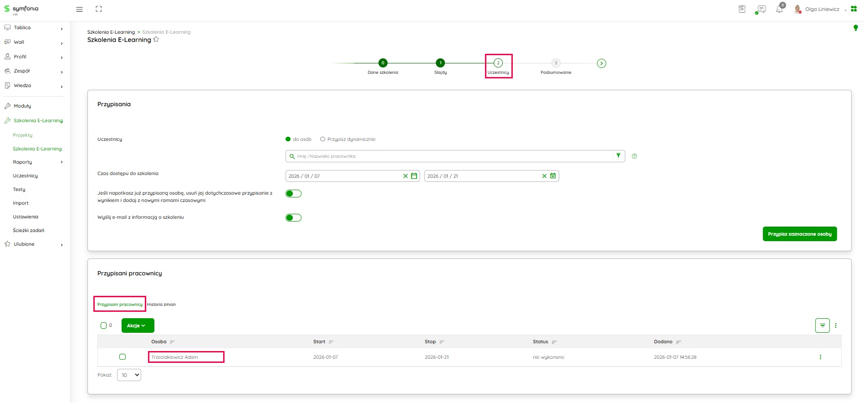Go to Dane szkolenia step
868x403 pixels.
point(383,63)
